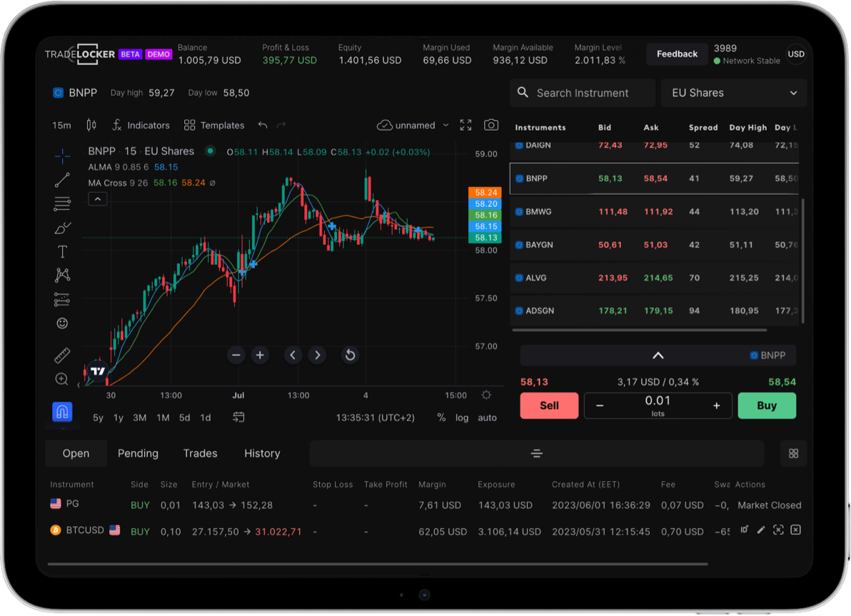This screenshot has width=851, height=616.
Task: Select the brush drawing tool
Action: click(x=62, y=228)
